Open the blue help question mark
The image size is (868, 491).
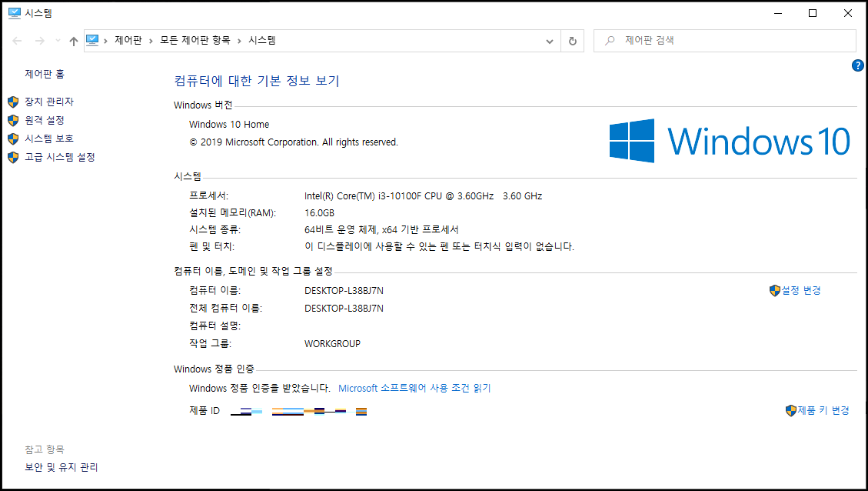pyautogui.click(x=857, y=65)
